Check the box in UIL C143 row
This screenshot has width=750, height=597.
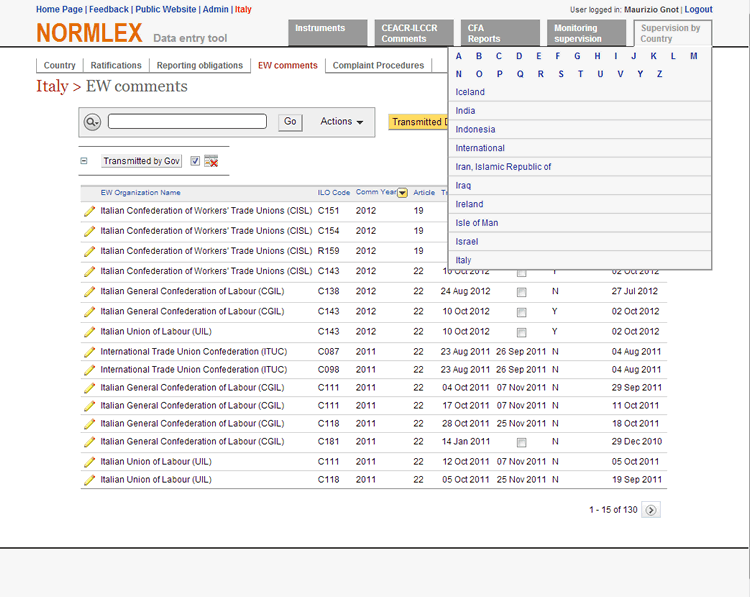521,332
